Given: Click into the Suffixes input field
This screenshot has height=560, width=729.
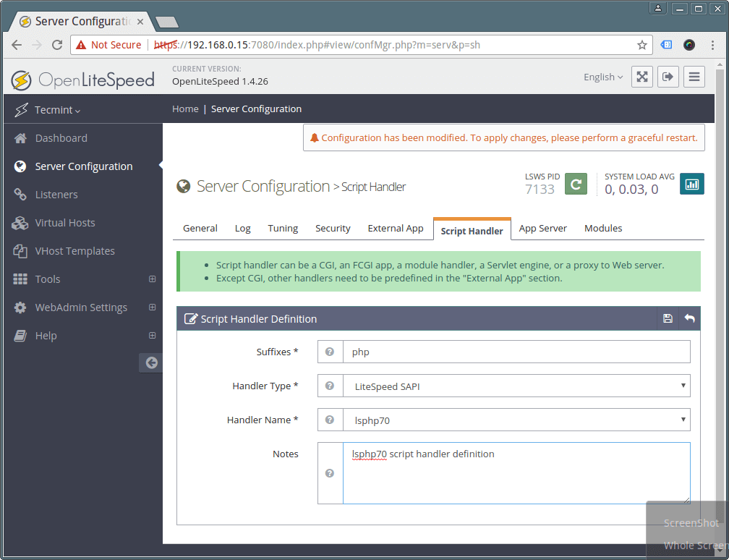Looking at the screenshot, I should coord(516,352).
